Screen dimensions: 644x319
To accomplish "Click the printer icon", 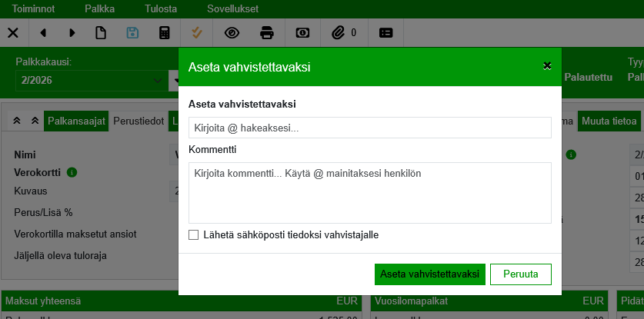I will pos(267,33).
